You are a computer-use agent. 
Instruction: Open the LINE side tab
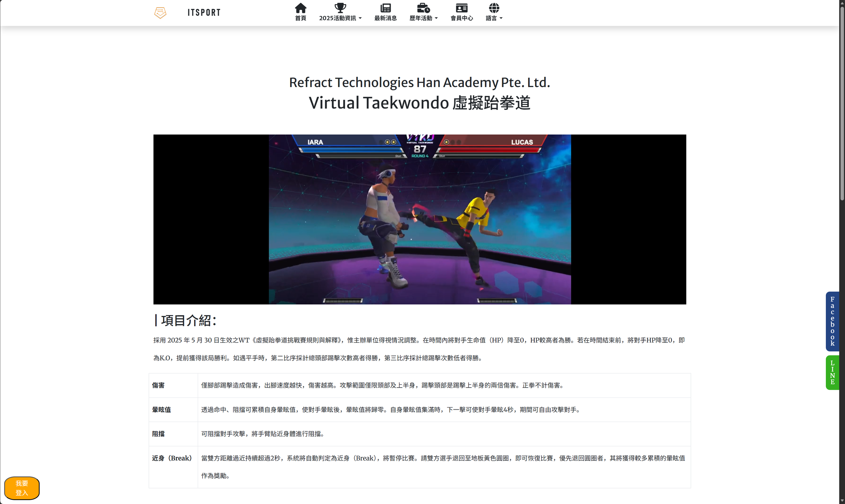(832, 373)
